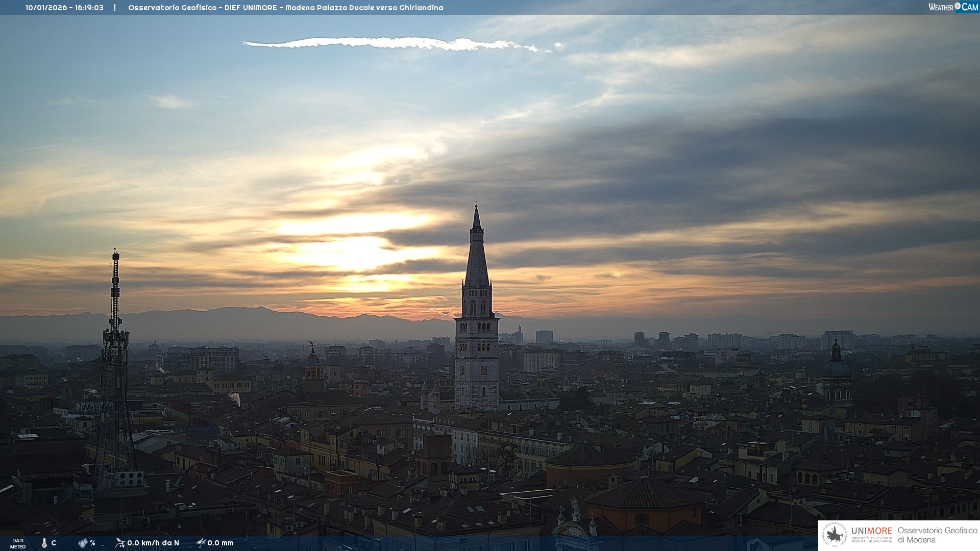
Task: Click the circular UNIMORE university seal
Action: pos(835,535)
